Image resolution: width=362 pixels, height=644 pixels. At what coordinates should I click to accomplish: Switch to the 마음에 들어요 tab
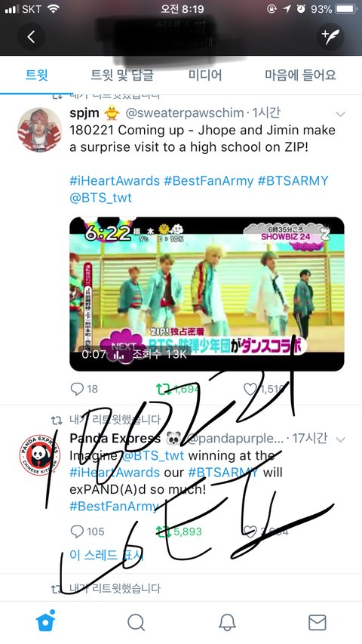pyautogui.click(x=300, y=75)
